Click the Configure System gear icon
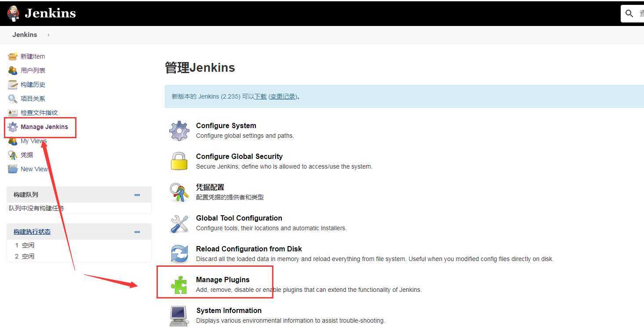644x335 pixels. tap(179, 131)
